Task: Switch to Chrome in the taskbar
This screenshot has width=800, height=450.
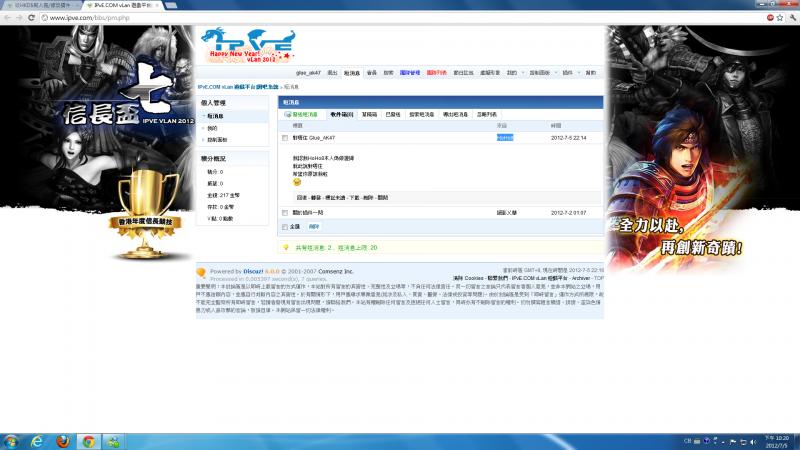Action: coord(89,441)
